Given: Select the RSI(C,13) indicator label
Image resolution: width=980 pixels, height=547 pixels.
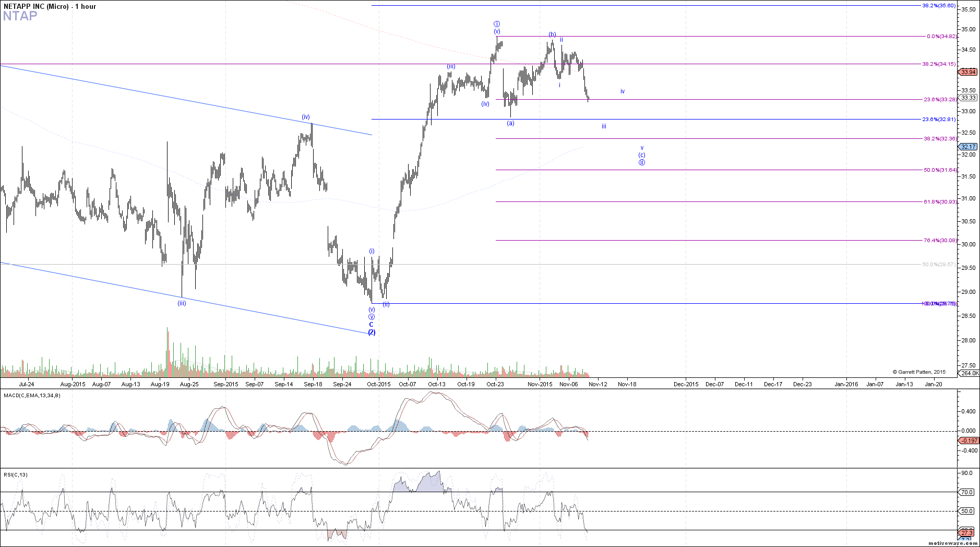Looking at the screenshot, I should (x=16, y=474).
